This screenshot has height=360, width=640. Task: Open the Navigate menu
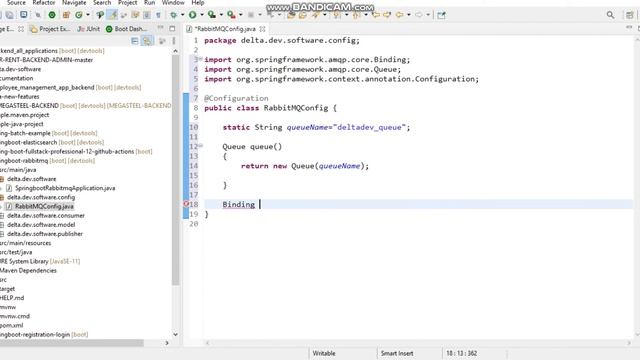point(74,3)
